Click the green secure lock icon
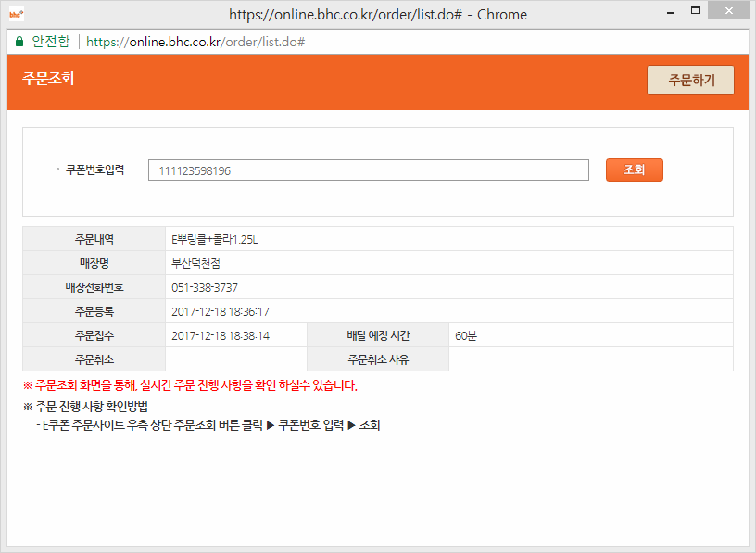This screenshot has height=553, width=756. click(19, 42)
